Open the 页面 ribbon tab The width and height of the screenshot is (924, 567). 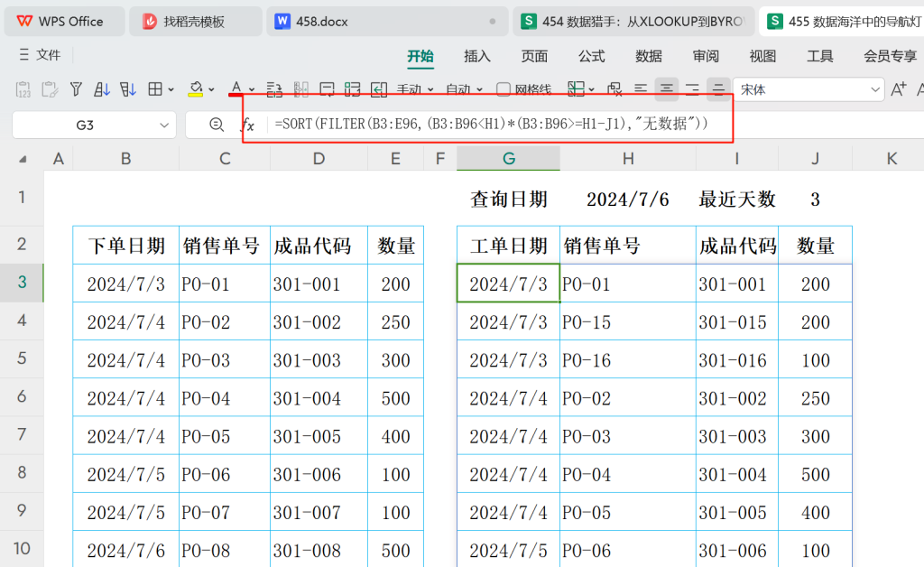[x=534, y=56]
